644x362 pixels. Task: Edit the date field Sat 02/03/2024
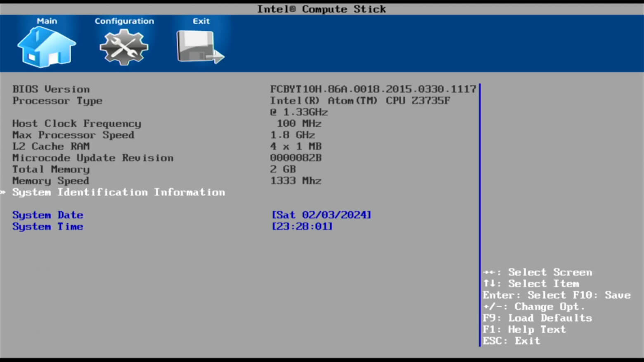point(321,215)
